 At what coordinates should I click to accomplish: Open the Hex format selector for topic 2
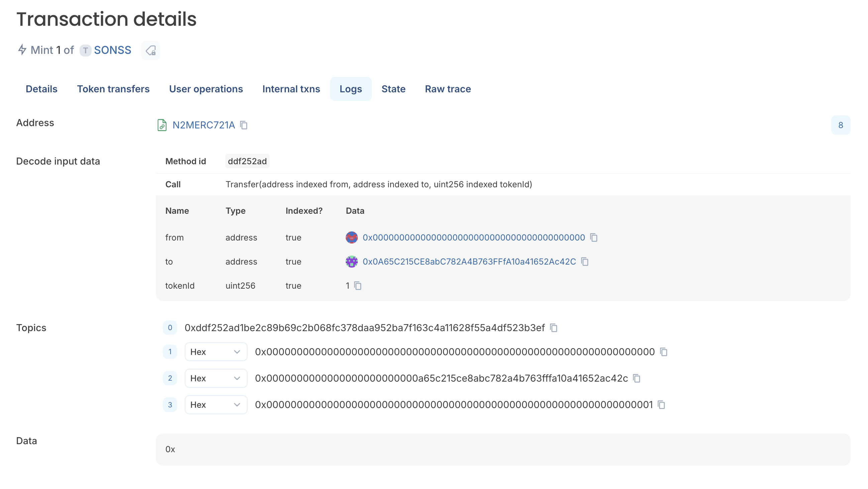point(216,378)
